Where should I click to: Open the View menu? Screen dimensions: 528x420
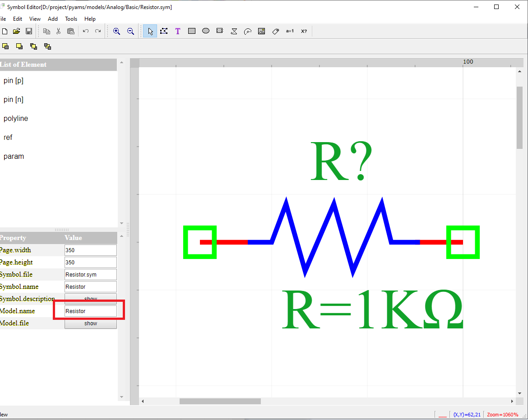[35, 19]
